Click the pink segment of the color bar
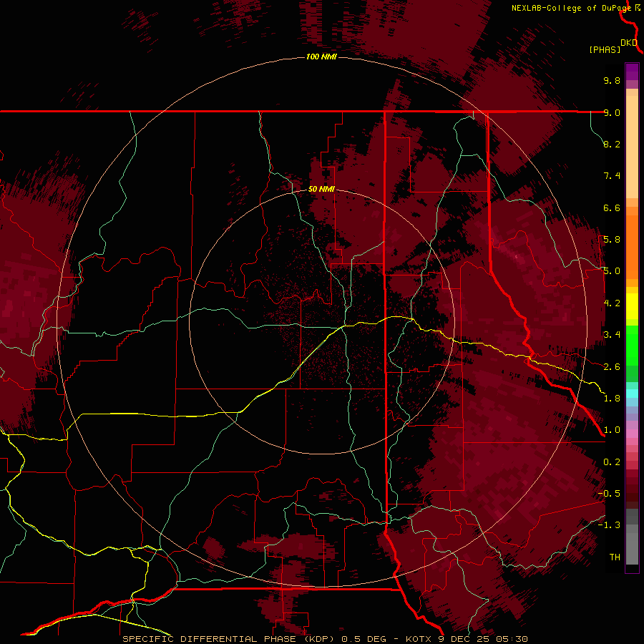 [x=632, y=434]
